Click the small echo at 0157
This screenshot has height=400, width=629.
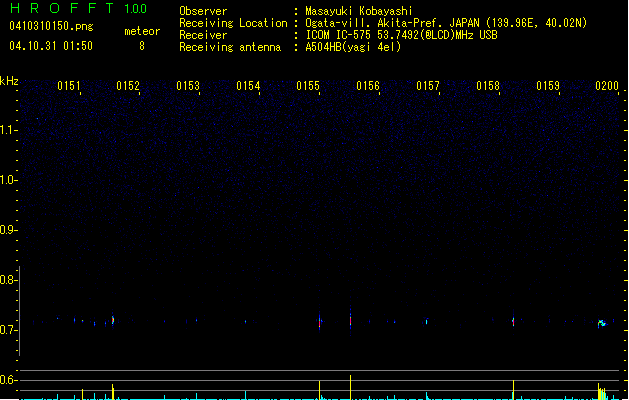(426, 321)
